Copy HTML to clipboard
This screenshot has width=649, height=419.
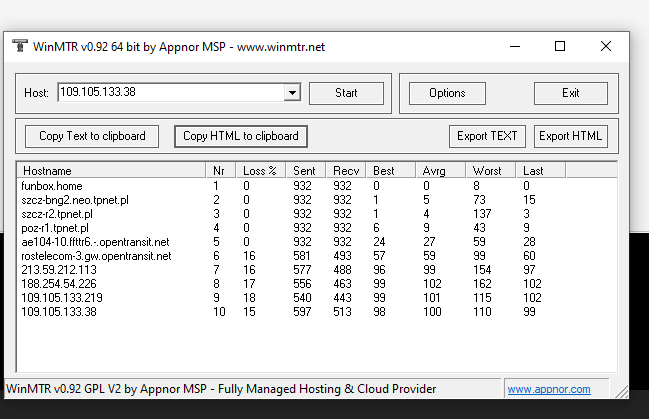point(241,136)
